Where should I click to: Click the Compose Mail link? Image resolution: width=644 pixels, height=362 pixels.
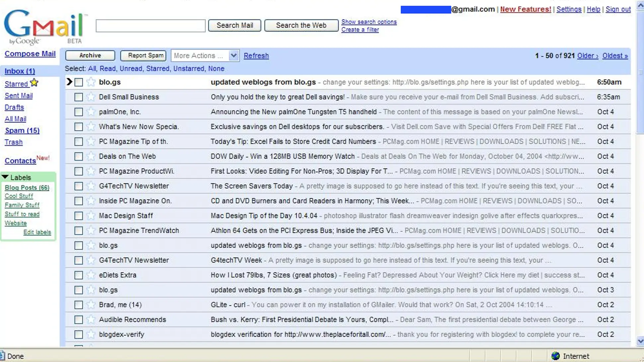(30, 54)
